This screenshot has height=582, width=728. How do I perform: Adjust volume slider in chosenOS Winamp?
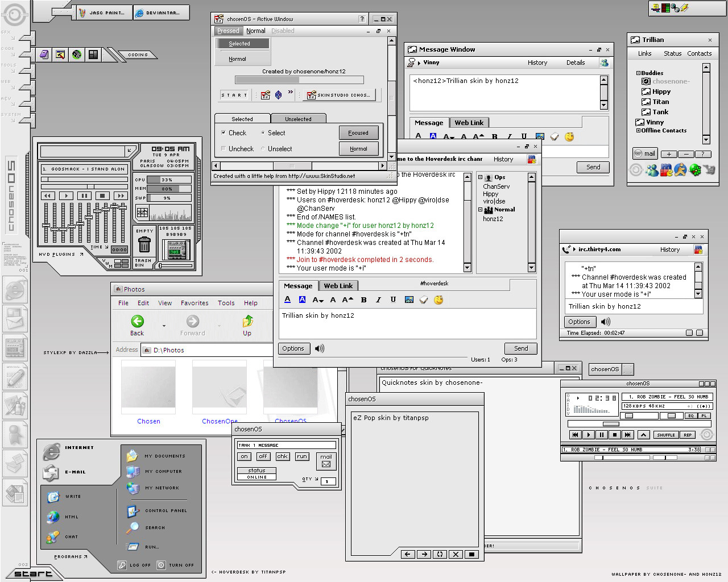629,415
